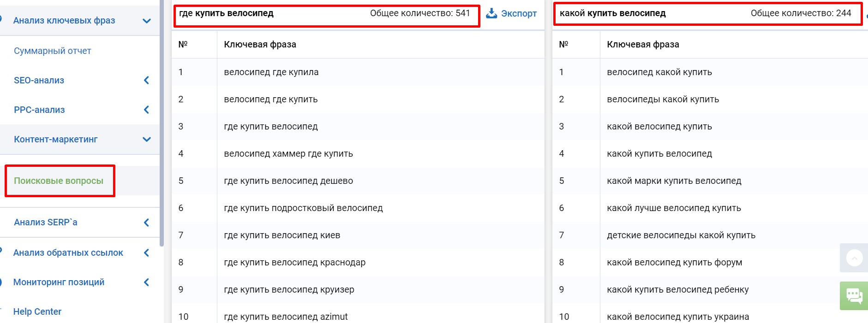Click keyword 'где купить велосипед дешево'
This screenshot has width=868, height=323.
click(288, 181)
